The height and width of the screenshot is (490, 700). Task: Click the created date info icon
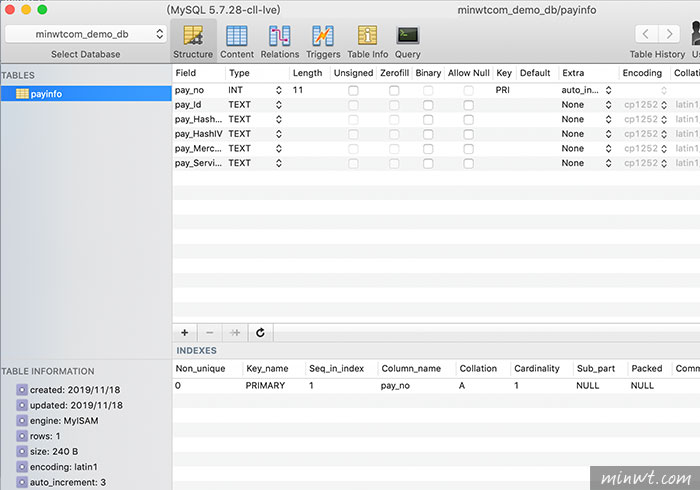coord(22,390)
